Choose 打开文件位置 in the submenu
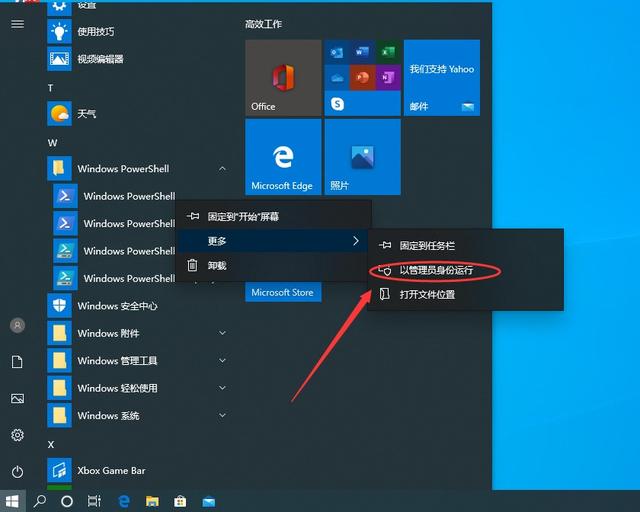 [x=427, y=295]
